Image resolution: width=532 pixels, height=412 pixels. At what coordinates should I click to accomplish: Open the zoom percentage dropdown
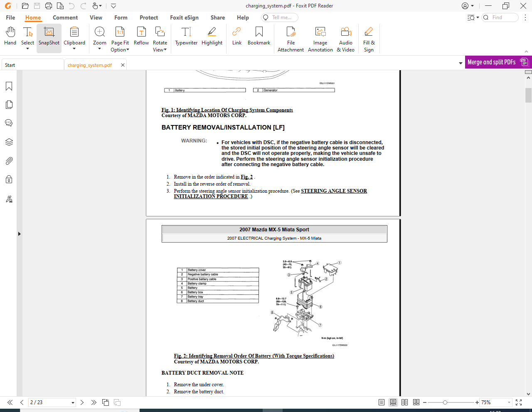point(509,402)
